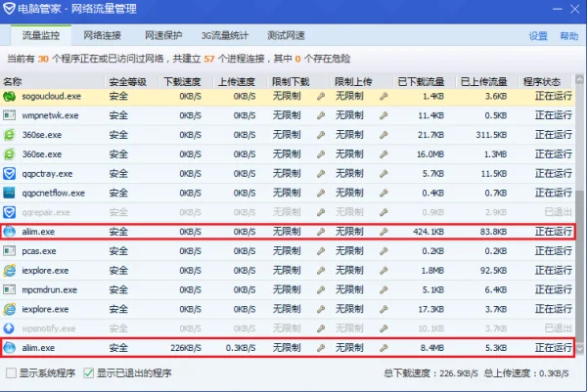Click the pcas.exe program icon
587x392 pixels.
point(10,251)
